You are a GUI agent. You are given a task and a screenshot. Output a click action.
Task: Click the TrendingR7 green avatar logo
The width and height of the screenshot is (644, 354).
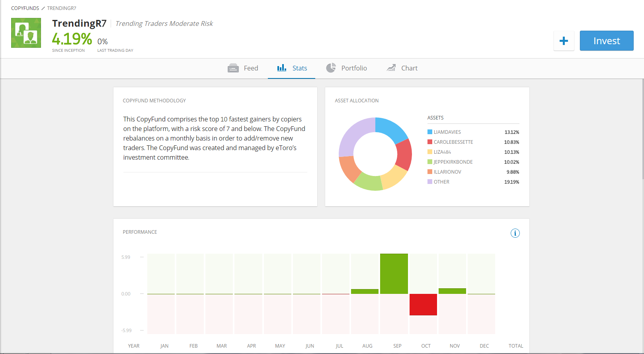26,33
